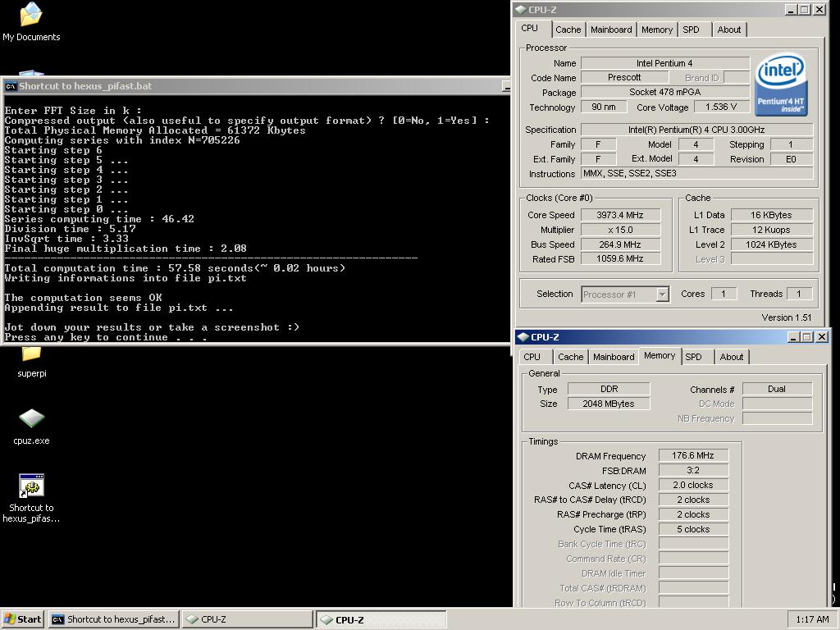Switch to Cache tab in lower CPU-Z
This screenshot has height=630, width=840.
coord(571,357)
